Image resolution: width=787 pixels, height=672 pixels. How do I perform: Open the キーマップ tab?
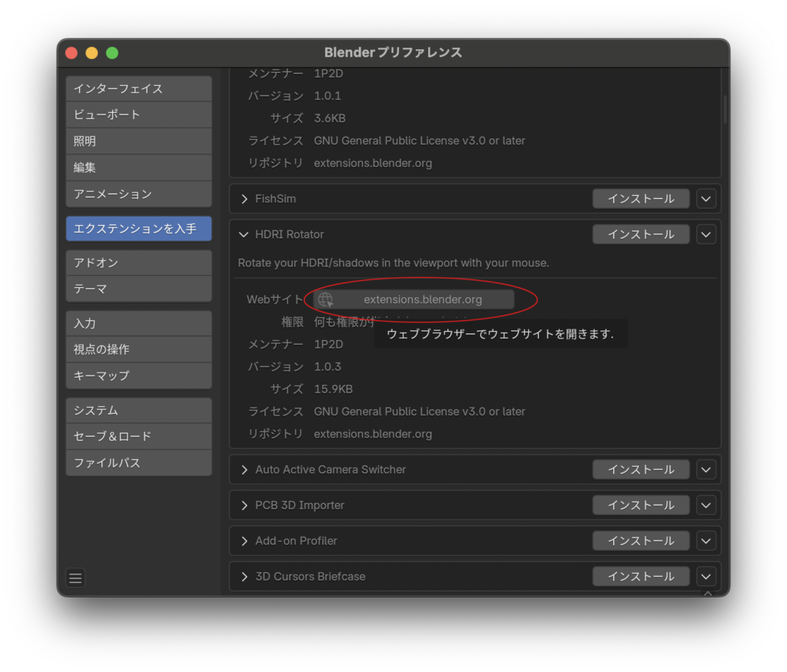tap(138, 376)
